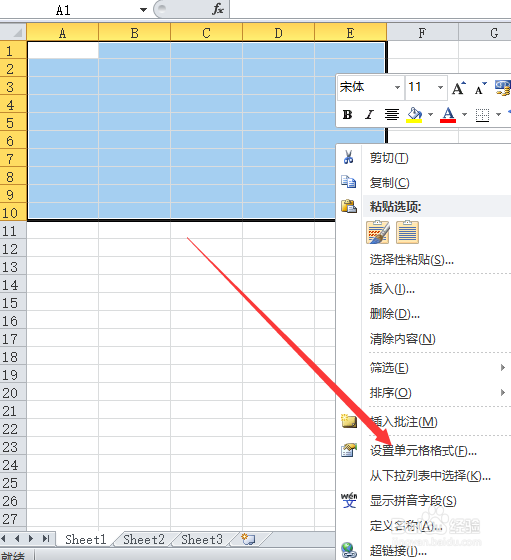
Task: Apply red font color button
Action: 448,115
